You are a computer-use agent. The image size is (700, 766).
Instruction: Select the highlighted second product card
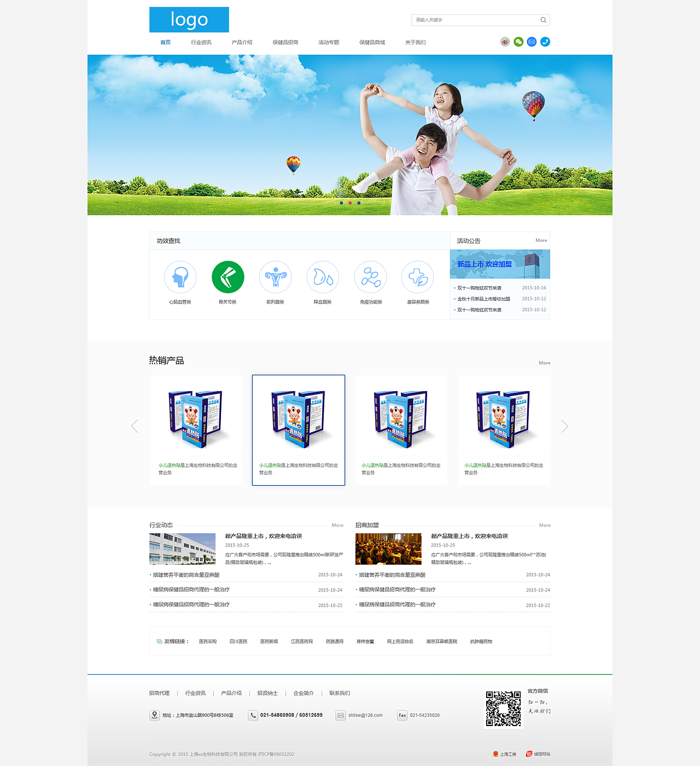pyautogui.click(x=298, y=430)
